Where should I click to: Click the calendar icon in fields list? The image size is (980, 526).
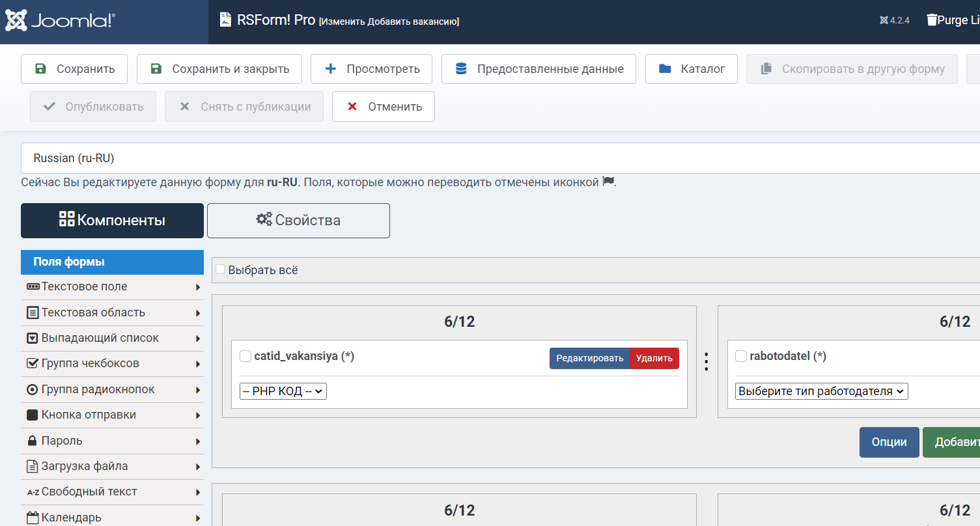coord(33,518)
